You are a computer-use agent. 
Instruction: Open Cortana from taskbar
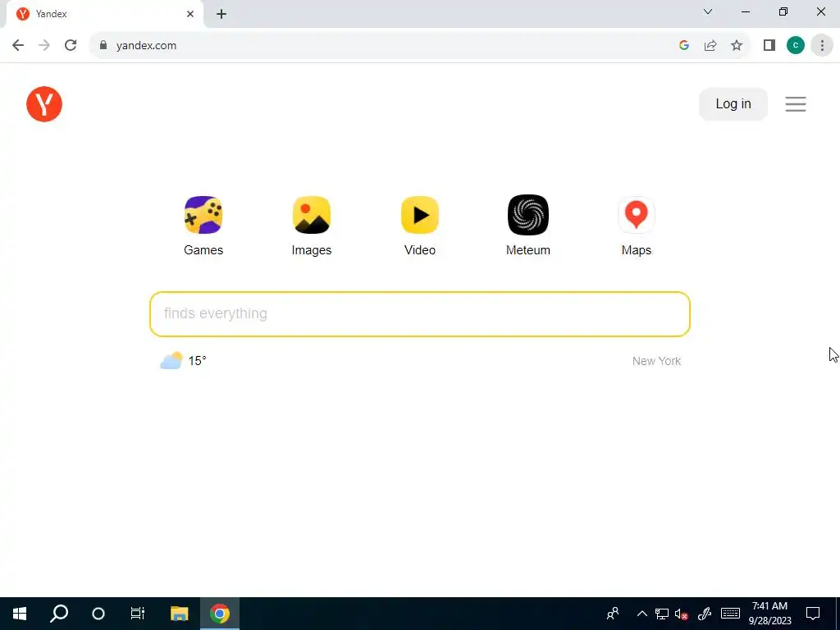click(x=98, y=614)
